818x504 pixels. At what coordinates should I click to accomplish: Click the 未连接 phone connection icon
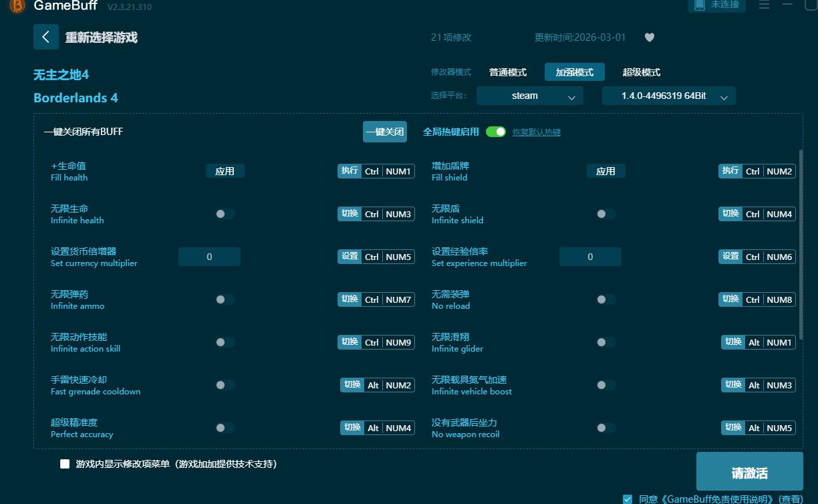coord(699,5)
